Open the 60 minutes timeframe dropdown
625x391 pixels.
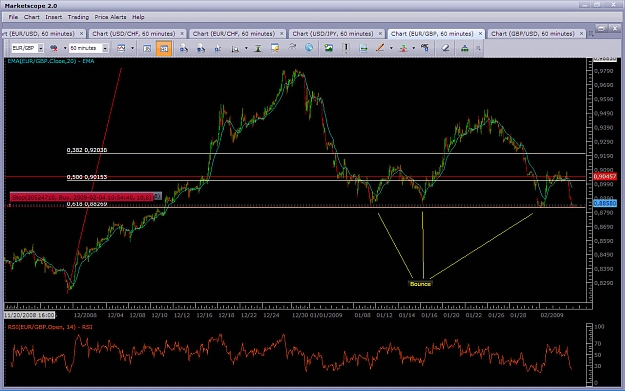(x=105, y=48)
